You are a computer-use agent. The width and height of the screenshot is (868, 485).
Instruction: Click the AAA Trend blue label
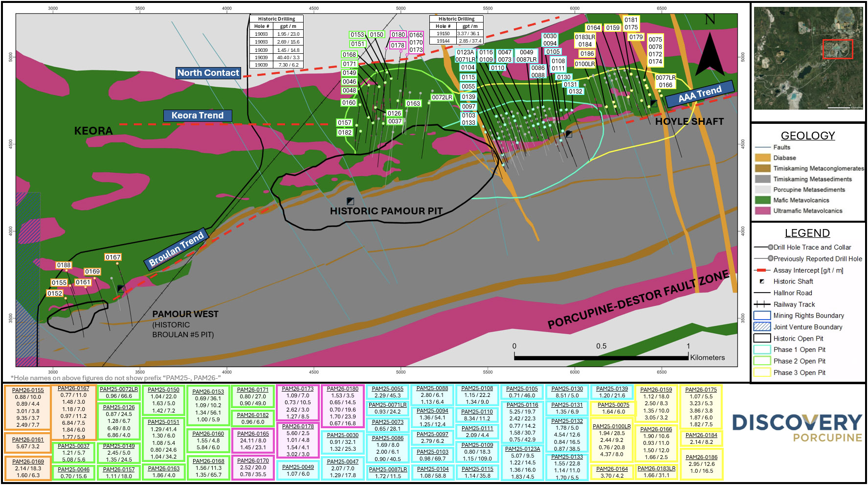[x=700, y=93]
